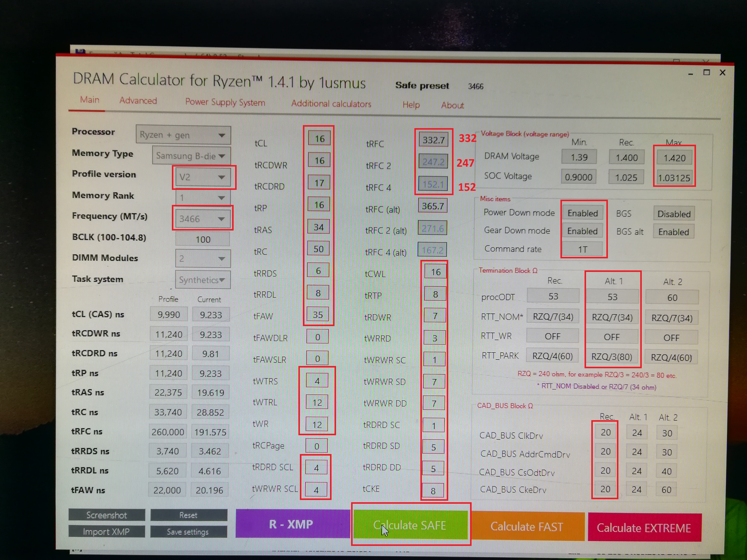
Task: Click the Screenshot button
Action: tap(107, 515)
